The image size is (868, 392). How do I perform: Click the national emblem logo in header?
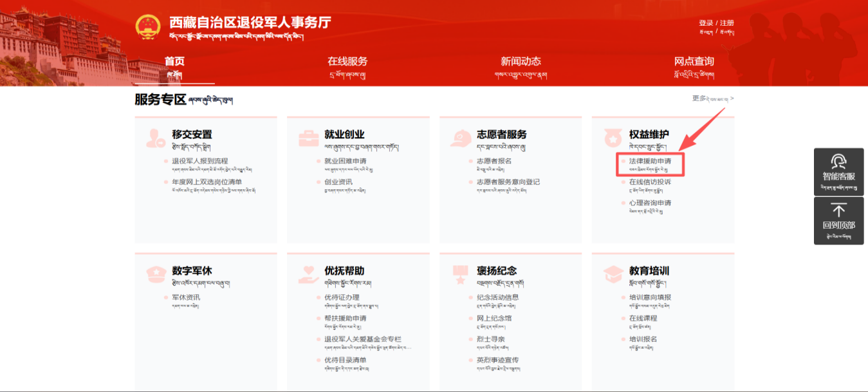[x=148, y=26]
